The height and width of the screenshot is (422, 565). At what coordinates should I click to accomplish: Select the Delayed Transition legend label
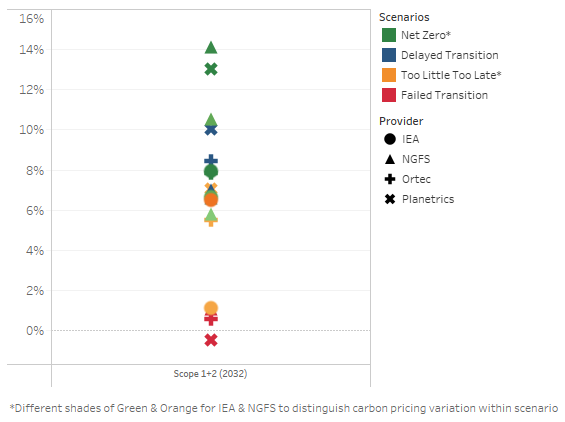pos(450,55)
